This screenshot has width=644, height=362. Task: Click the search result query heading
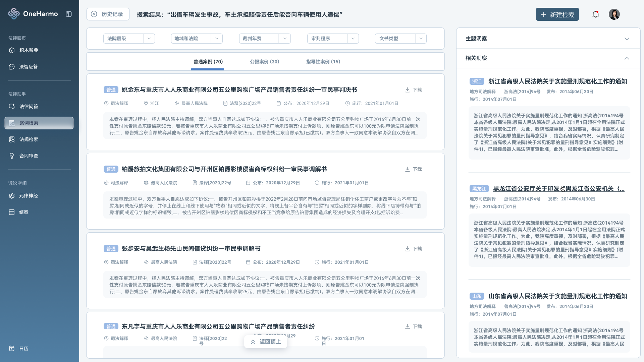pyautogui.click(x=239, y=14)
